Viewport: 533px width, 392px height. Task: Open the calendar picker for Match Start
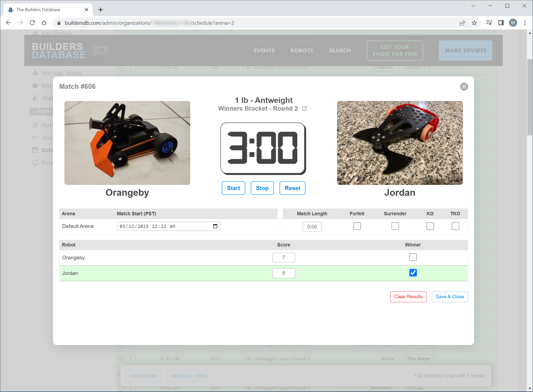pos(215,226)
